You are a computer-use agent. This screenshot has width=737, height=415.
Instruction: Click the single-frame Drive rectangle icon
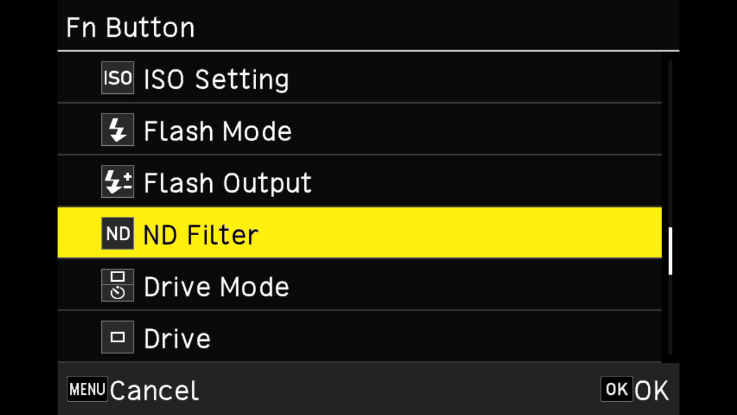[x=117, y=339]
